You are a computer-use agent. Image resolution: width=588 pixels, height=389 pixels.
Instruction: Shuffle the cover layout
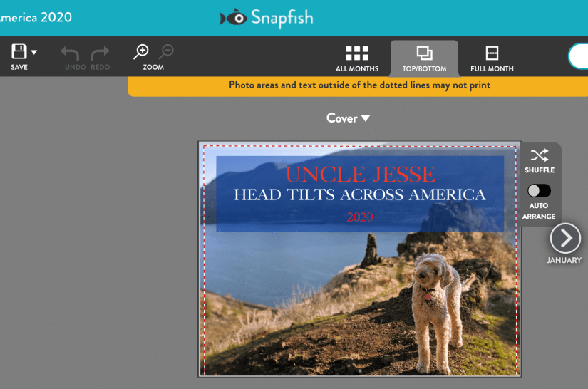540,156
